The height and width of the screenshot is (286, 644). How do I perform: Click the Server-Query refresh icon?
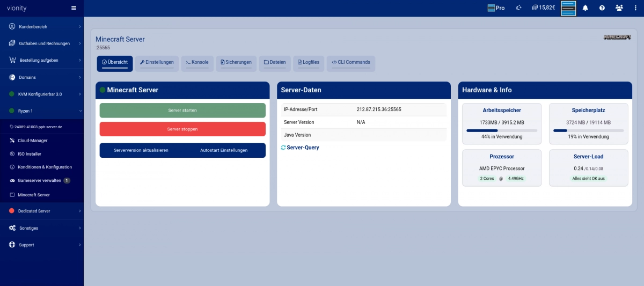(x=283, y=148)
